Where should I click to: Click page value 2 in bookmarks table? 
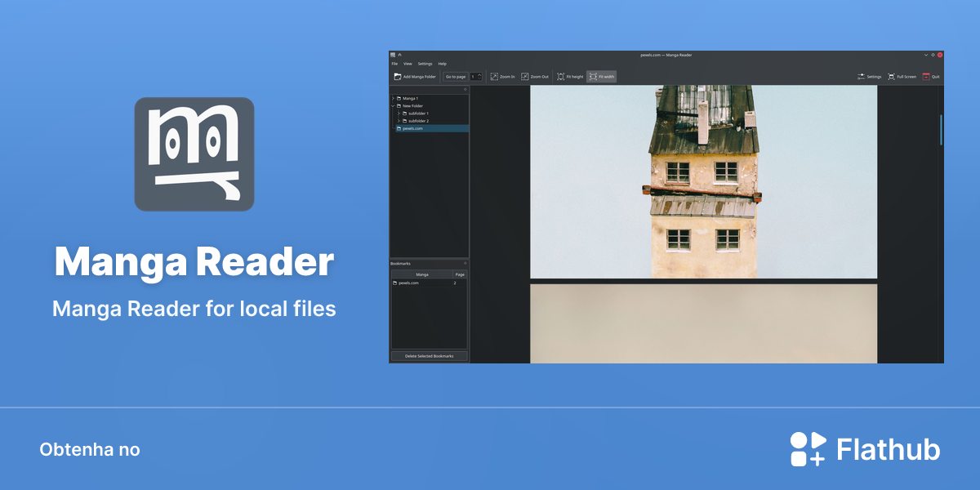pos(455,283)
